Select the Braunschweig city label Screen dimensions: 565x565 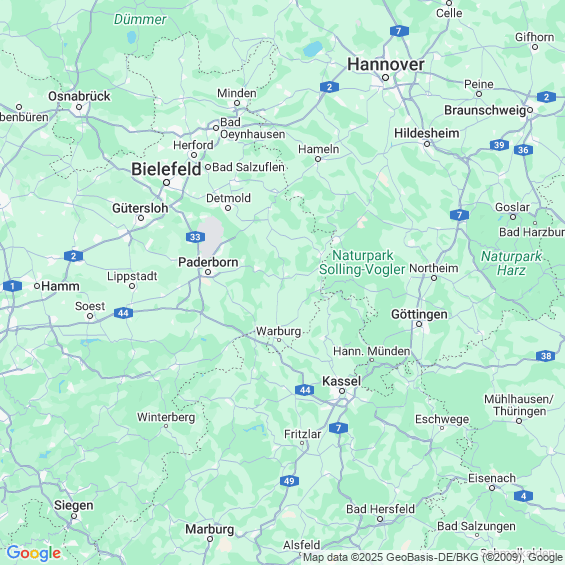[485, 110]
